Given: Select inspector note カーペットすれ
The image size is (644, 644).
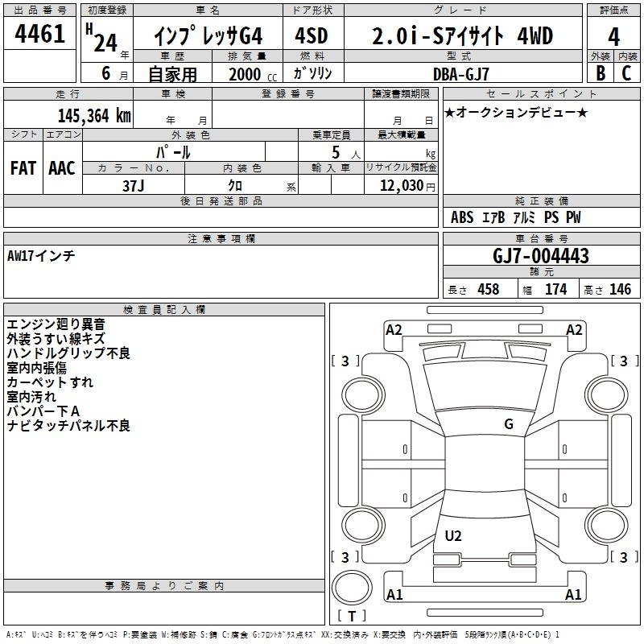Looking at the screenshot, I should pyautogui.click(x=50, y=382).
